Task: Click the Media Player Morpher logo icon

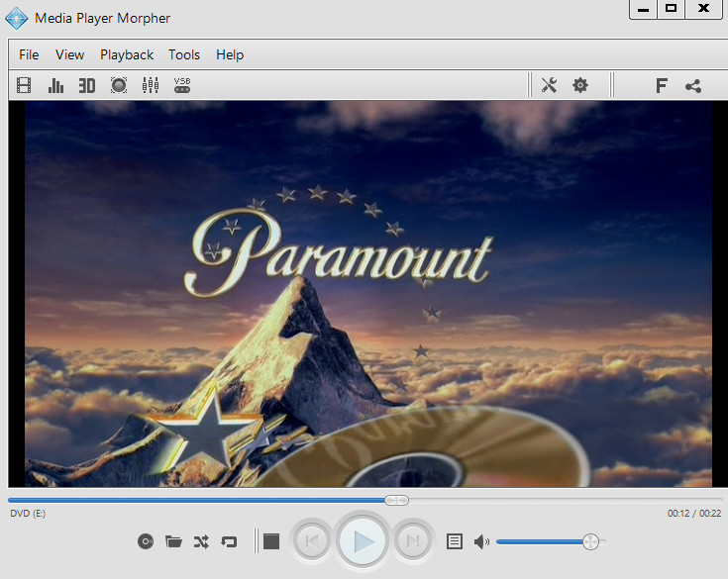Action: point(16,19)
